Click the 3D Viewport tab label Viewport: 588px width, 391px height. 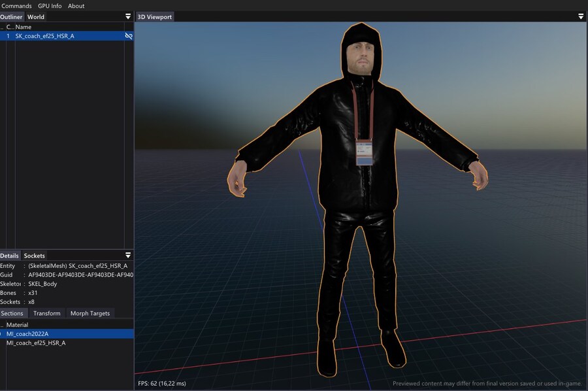pyautogui.click(x=155, y=17)
